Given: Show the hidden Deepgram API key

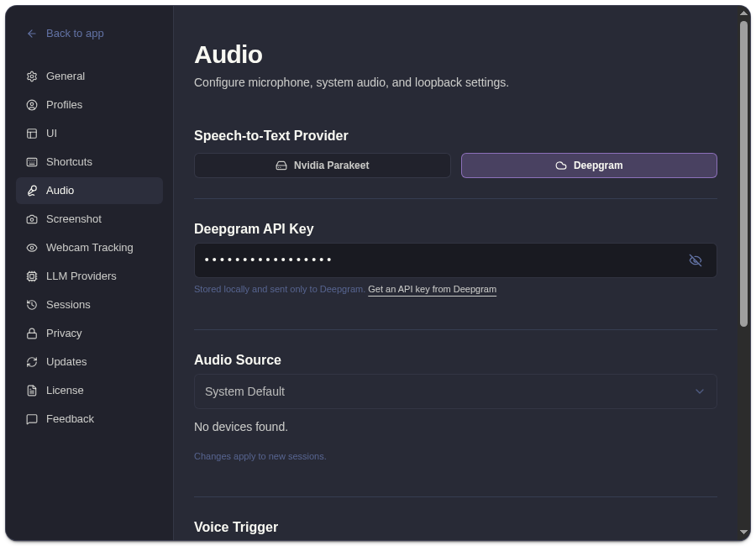Looking at the screenshot, I should (x=696, y=260).
